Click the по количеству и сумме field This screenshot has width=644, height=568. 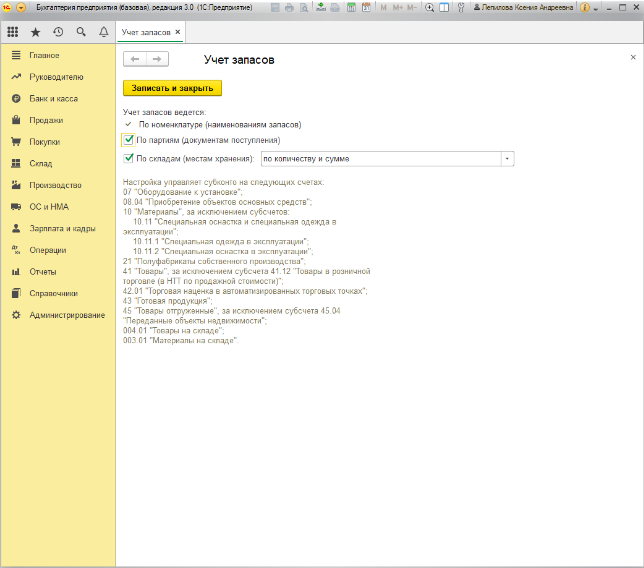click(381, 159)
